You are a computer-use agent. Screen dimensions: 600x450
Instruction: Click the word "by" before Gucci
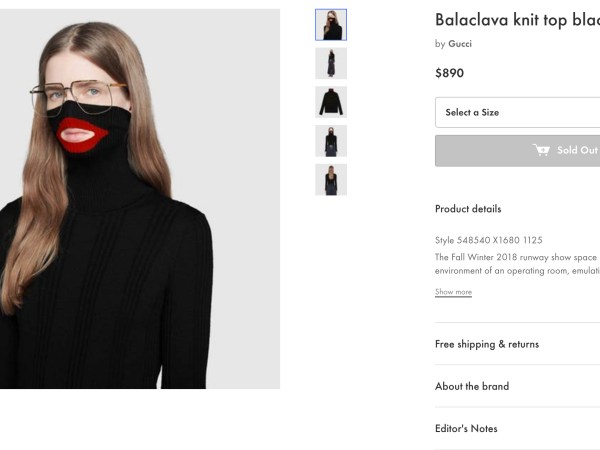pos(440,44)
